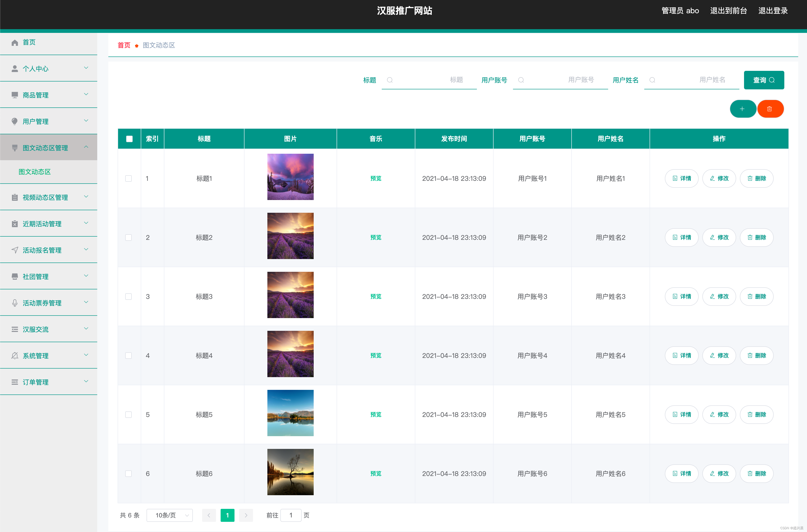Open the 社团管理 menu
The image size is (807, 532).
click(49, 276)
